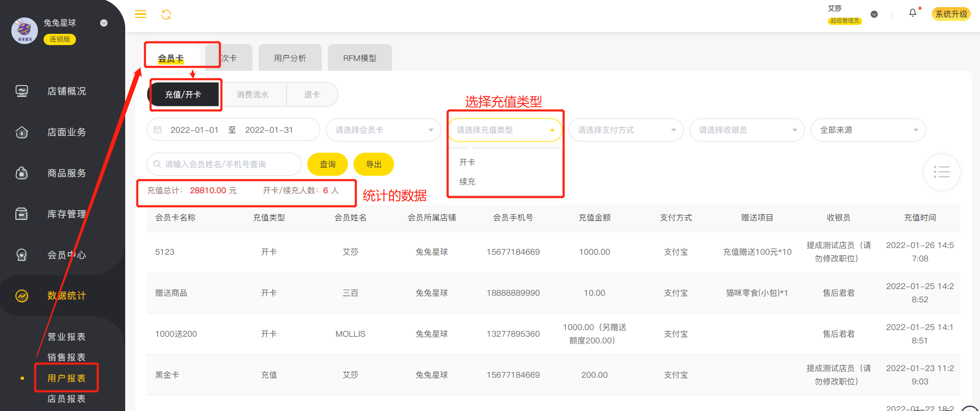Click end date 2022-01-31 field
Viewport: 980px width, 411px height.
pyautogui.click(x=269, y=130)
